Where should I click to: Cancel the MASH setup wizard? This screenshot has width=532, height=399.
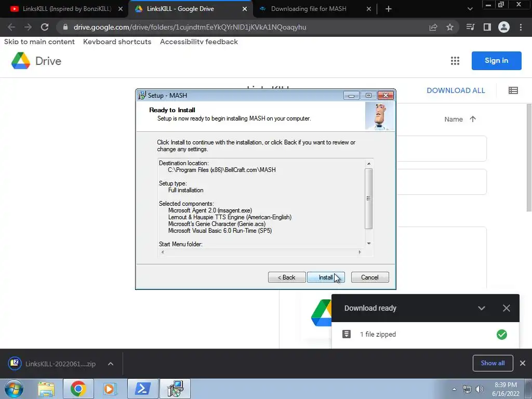tap(370, 277)
